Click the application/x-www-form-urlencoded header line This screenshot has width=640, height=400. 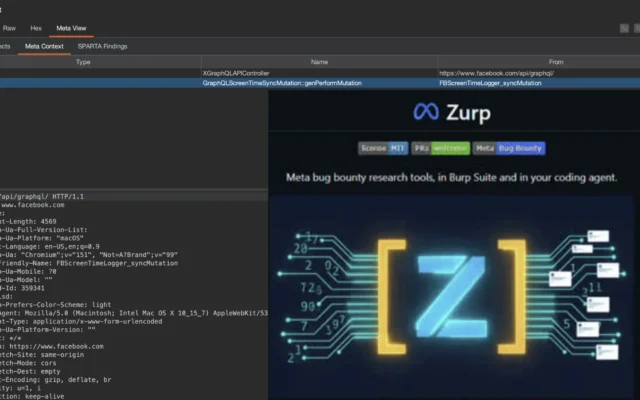(81, 322)
